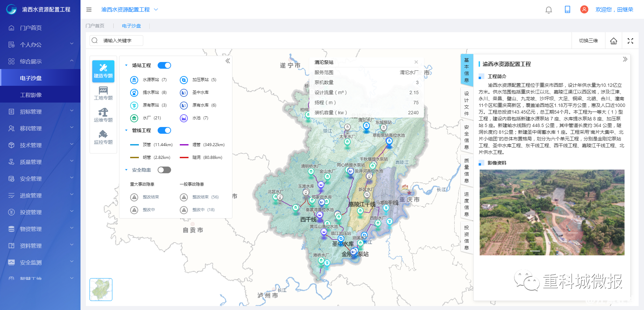Image resolution: width=644 pixels, height=310 pixels.
Task: Click the brown 明管 line swatch
Action: pyautogui.click(x=135, y=158)
